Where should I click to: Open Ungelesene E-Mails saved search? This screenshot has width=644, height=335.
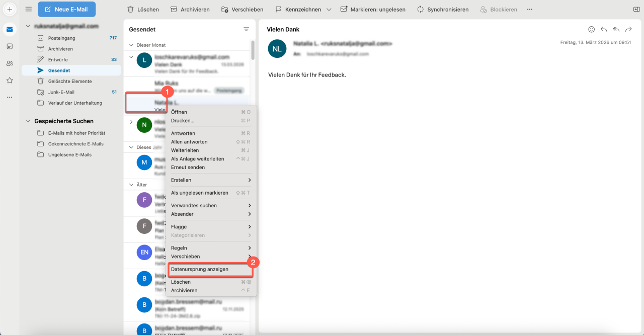71,154
